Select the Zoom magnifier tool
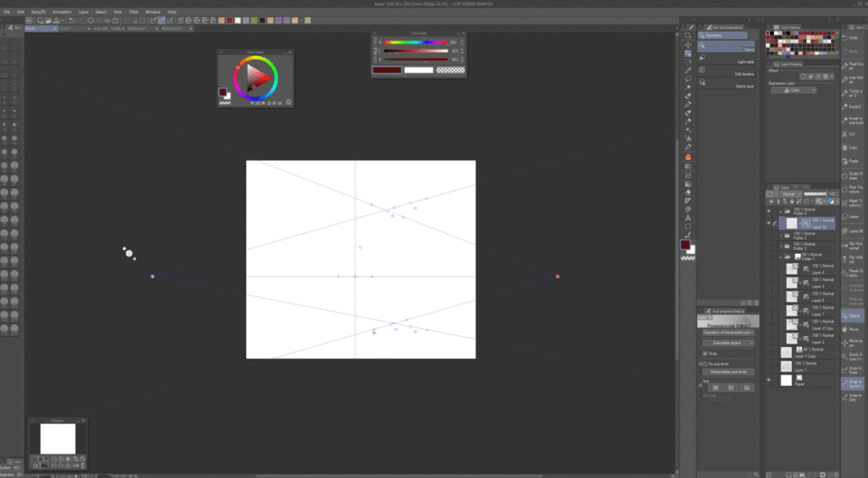The image size is (868, 478). pyautogui.click(x=689, y=36)
